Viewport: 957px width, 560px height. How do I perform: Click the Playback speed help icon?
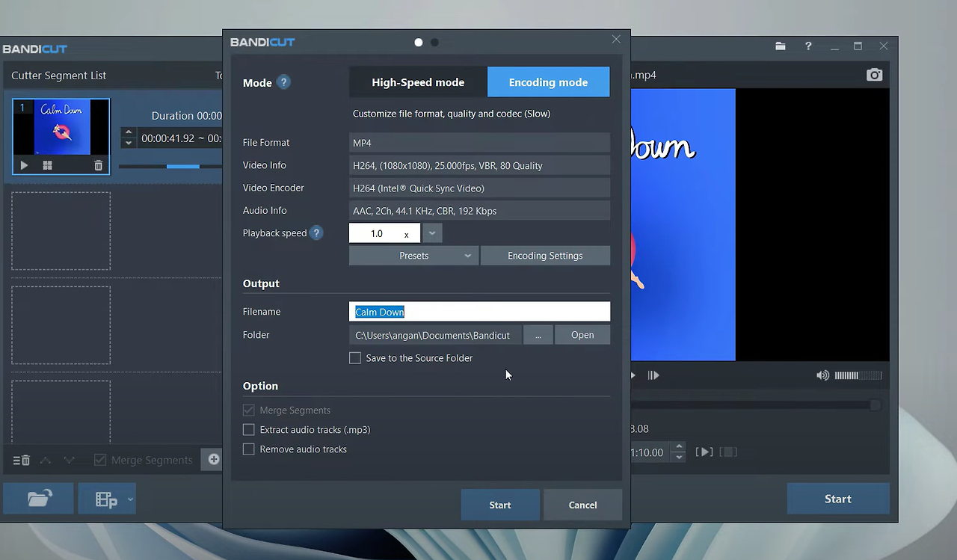pyautogui.click(x=316, y=233)
